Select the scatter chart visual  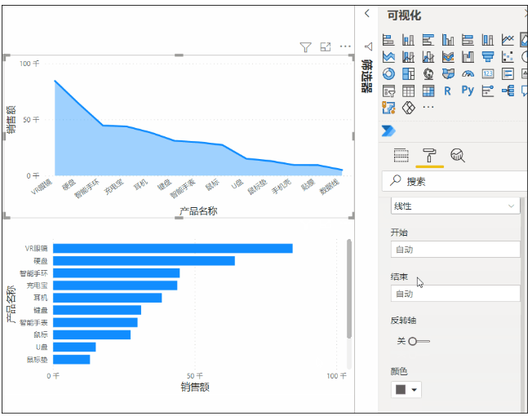pos(508,56)
